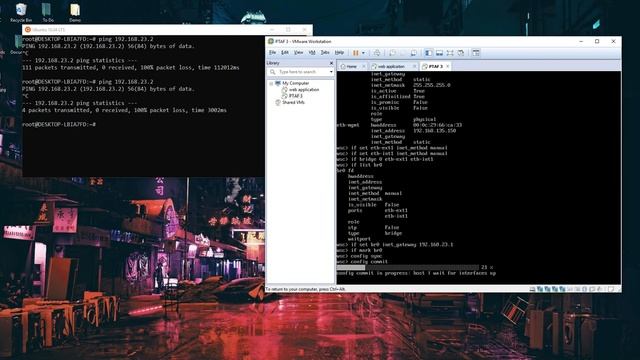Enter full screen mode icon

click(x=450, y=53)
